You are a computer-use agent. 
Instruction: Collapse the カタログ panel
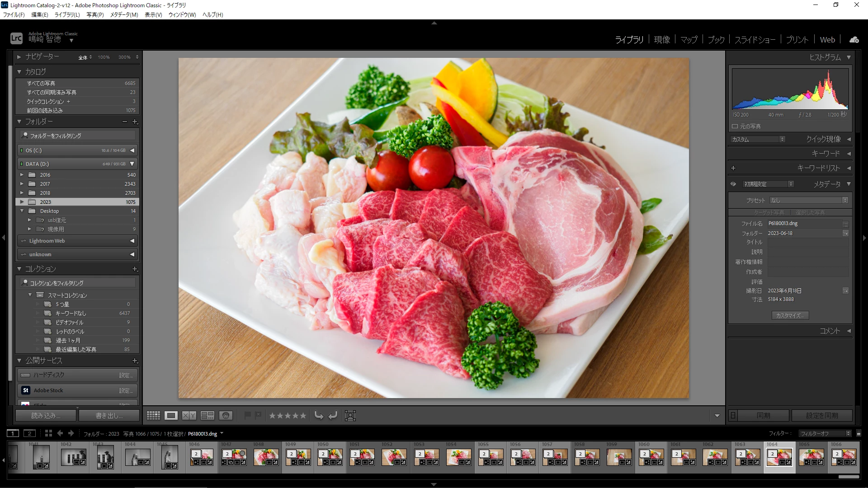[x=19, y=71]
